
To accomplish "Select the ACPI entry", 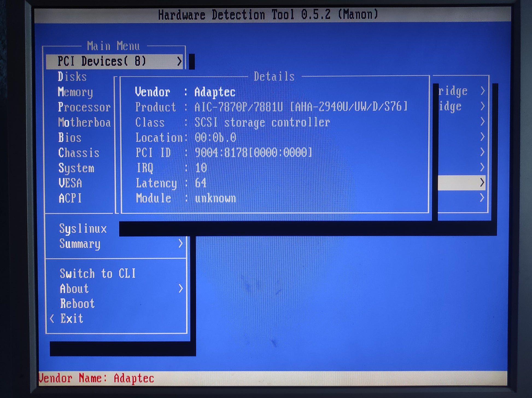I will pos(70,198).
